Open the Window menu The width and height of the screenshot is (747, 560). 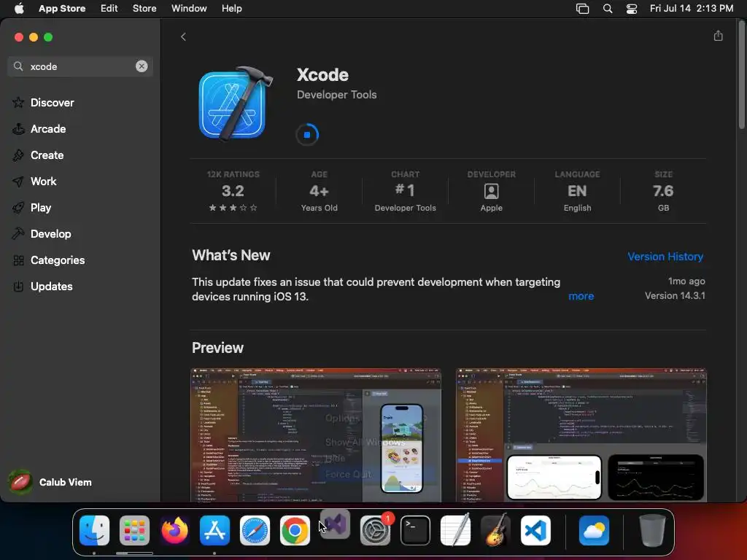[189, 8]
